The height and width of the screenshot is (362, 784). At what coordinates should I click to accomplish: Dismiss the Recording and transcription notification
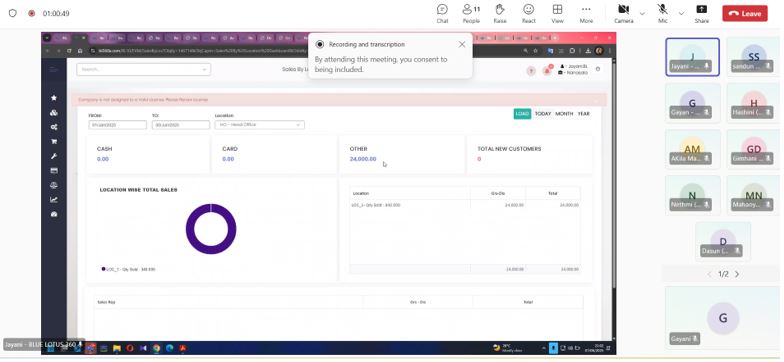tap(462, 44)
